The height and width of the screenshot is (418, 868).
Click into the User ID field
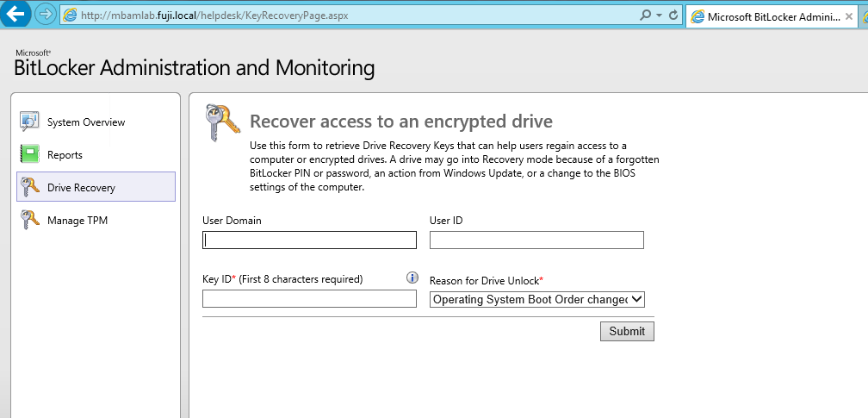[x=536, y=240]
